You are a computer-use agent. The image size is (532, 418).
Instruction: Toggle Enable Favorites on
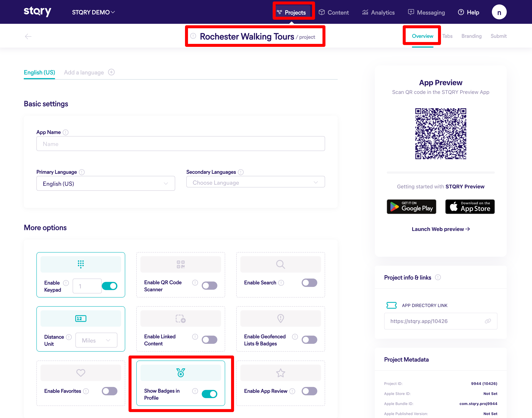pyautogui.click(x=110, y=391)
